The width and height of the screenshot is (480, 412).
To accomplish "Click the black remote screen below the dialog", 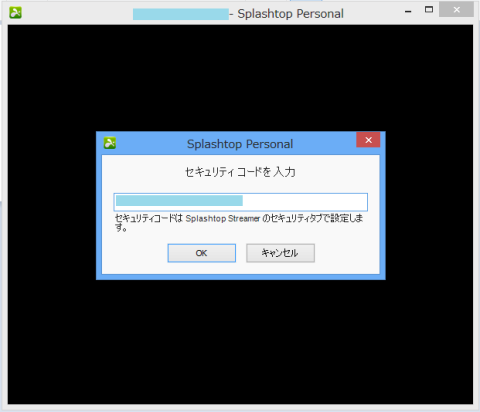I will (x=240, y=342).
